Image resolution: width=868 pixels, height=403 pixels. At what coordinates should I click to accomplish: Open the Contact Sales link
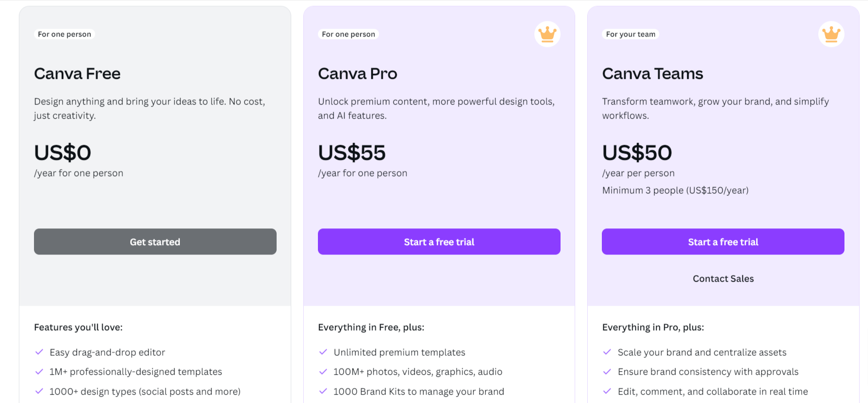pos(723,279)
